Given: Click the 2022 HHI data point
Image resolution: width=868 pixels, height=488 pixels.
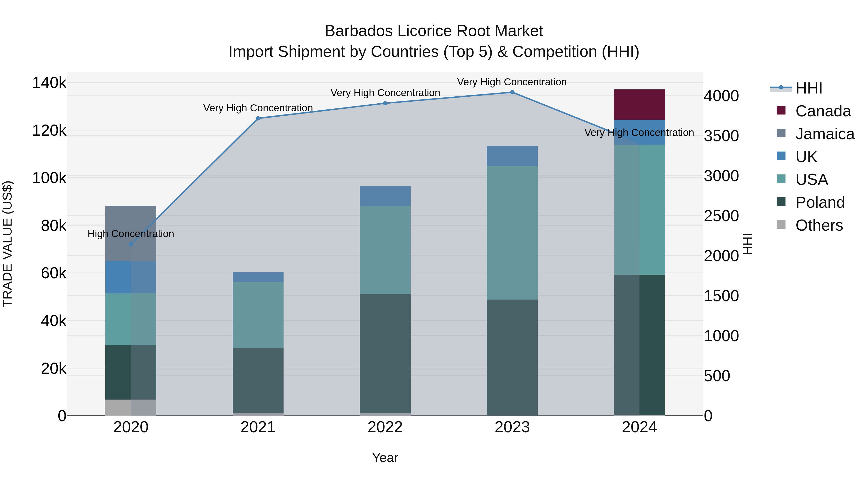Looking at the screenshot, I should point(385,103).
